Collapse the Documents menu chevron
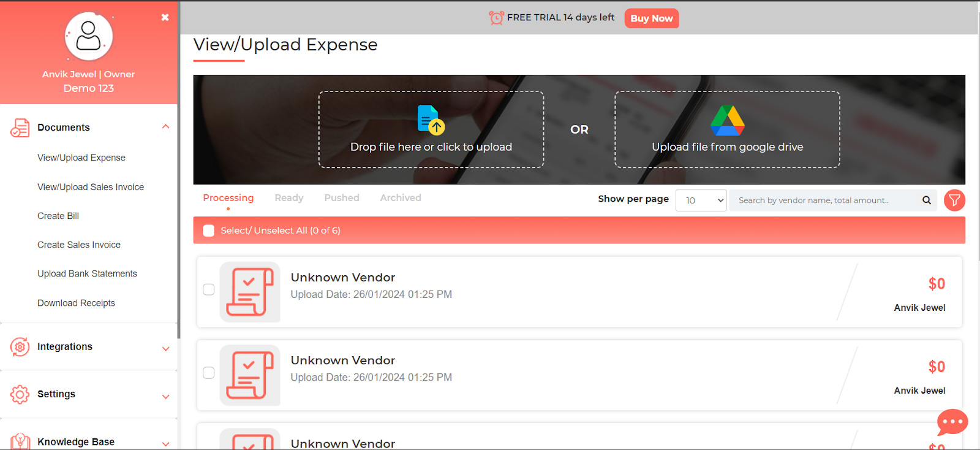The width and height of the screenshot is (980, 450). (x=165, y=127)
